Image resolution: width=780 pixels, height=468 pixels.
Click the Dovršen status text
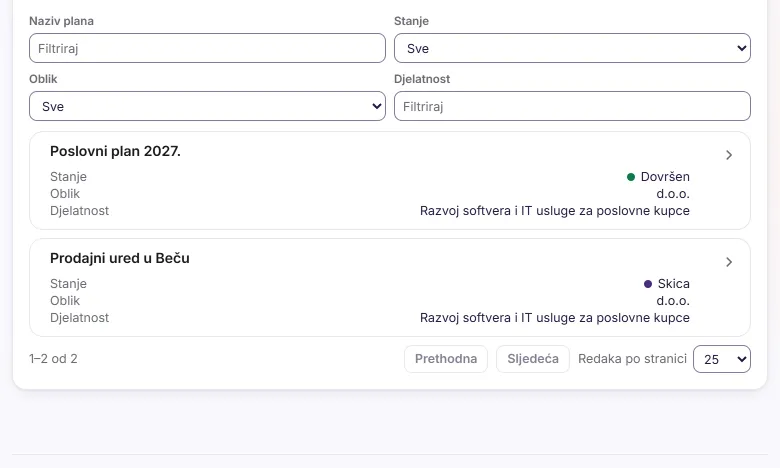[x=665, y=177]
